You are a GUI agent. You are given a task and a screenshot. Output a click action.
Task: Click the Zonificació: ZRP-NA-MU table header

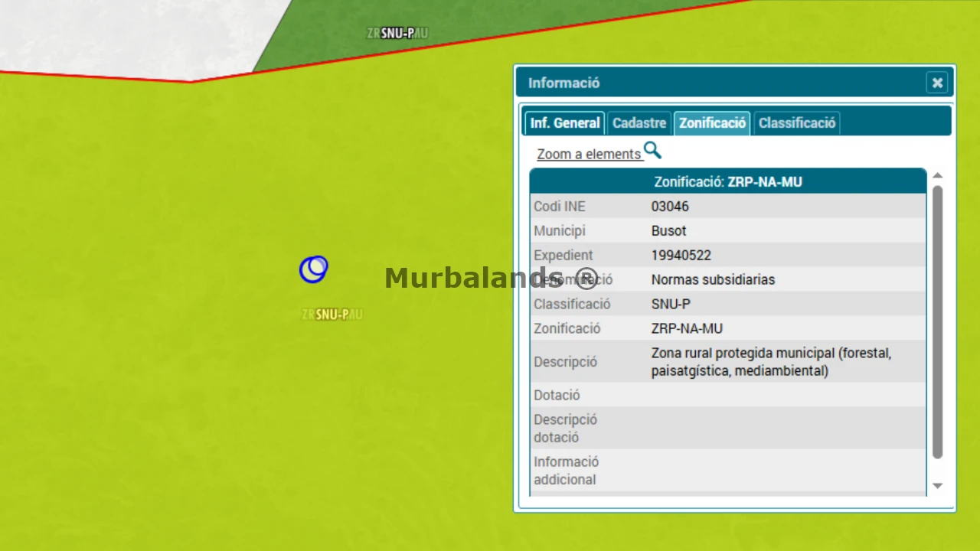[728, 181]
